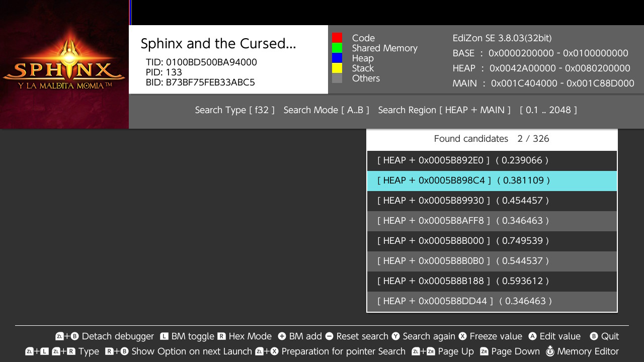Select candidate HEAP + 0x0005B8B188
Screen dimensions: 644x362
click(x=492, y=281)
